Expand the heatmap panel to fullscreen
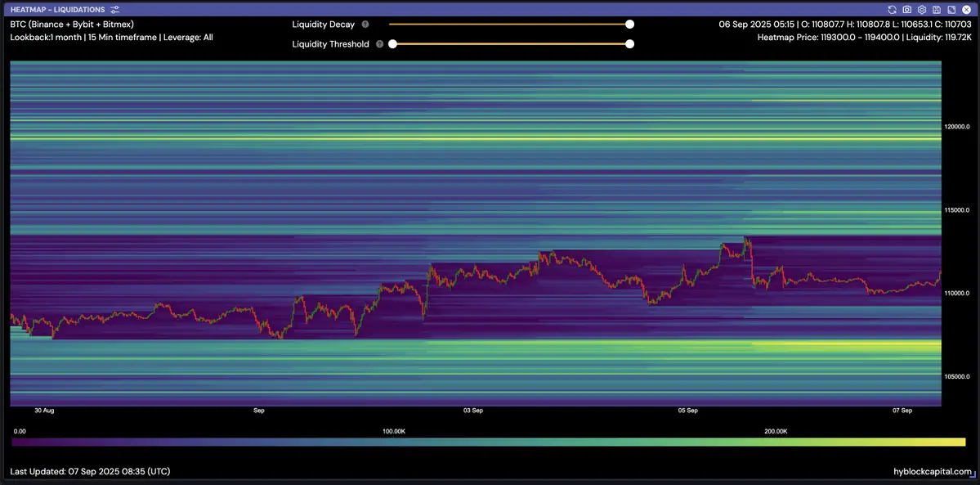The image size is (980, 485). pyautogui.click(x=951, y=9)
